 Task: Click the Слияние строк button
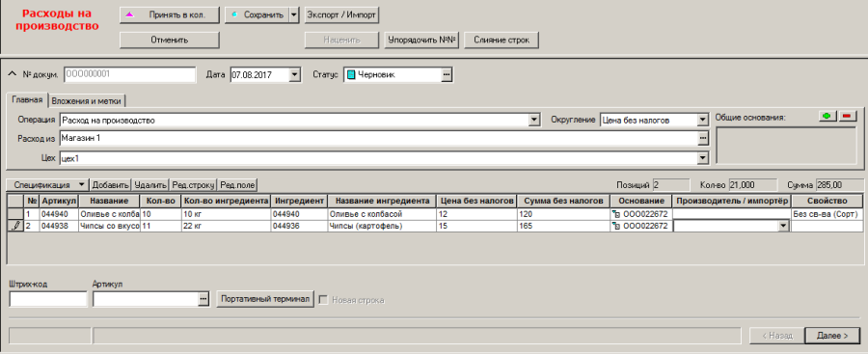coord(502,40)
